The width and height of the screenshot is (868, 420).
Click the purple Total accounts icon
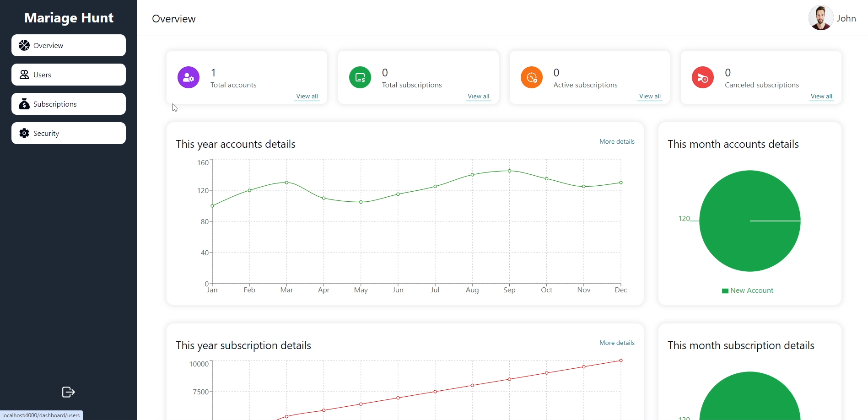coord(189,77)
